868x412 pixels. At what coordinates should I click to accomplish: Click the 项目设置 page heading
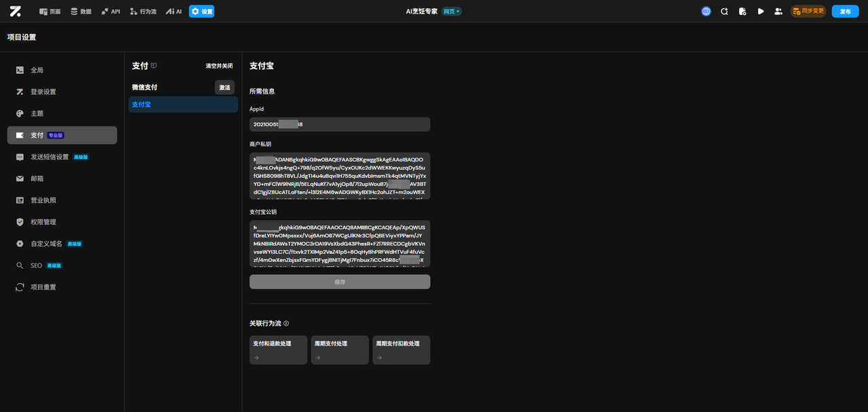point(22,37)
